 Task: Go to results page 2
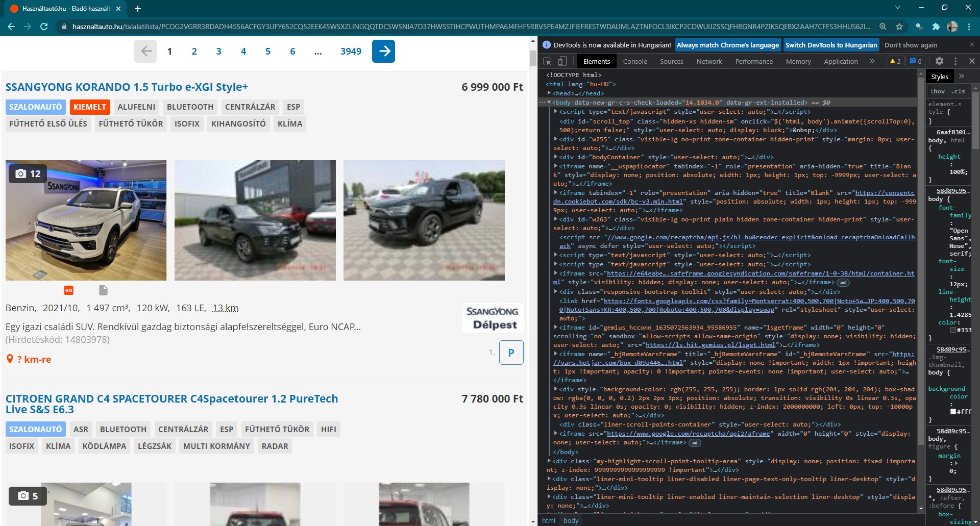(194, 51)
